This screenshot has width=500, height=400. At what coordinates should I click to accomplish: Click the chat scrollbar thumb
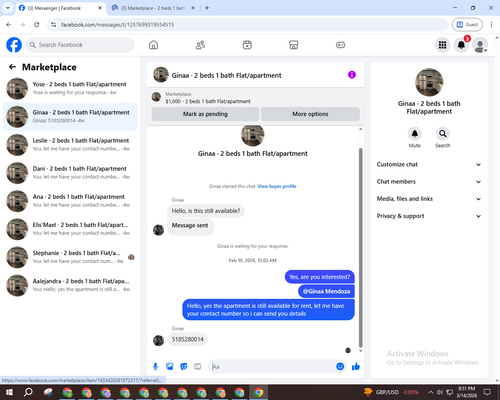(x=360, y=248)
